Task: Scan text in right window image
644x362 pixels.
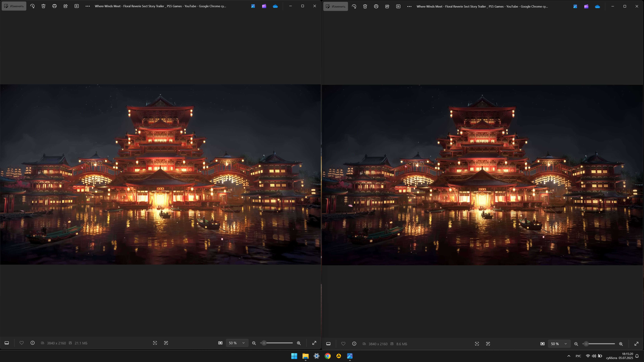Action: coord(488,344)
